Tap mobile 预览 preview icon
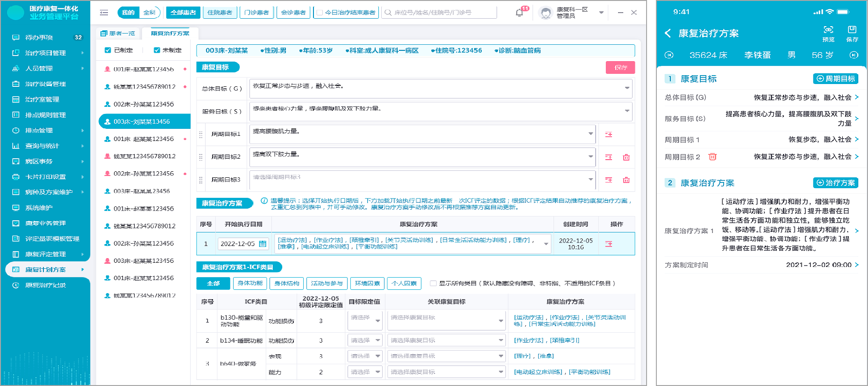The image size is (868, 386). [828, 34]
